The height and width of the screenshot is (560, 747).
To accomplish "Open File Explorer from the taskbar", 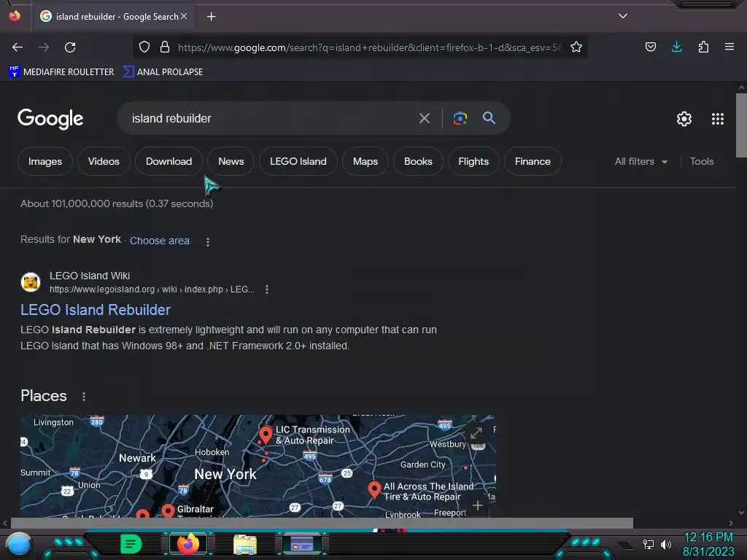I will [x=245, y=544].
